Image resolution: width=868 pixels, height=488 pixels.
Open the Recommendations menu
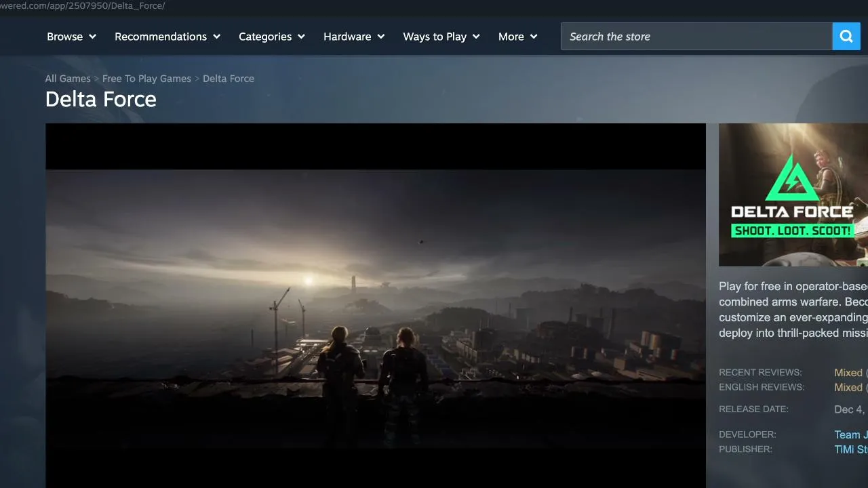(x=167, y=37)
